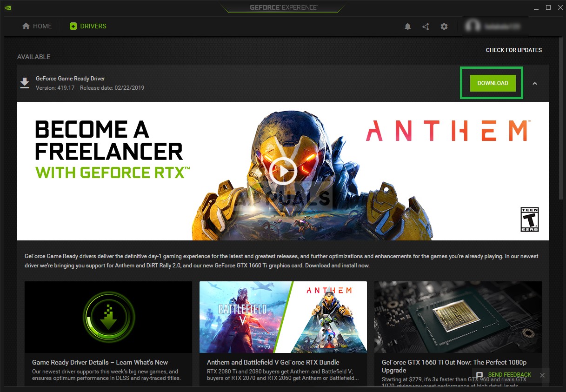
Task: Click the driver download arrow icon
Action: pos(24,83)
